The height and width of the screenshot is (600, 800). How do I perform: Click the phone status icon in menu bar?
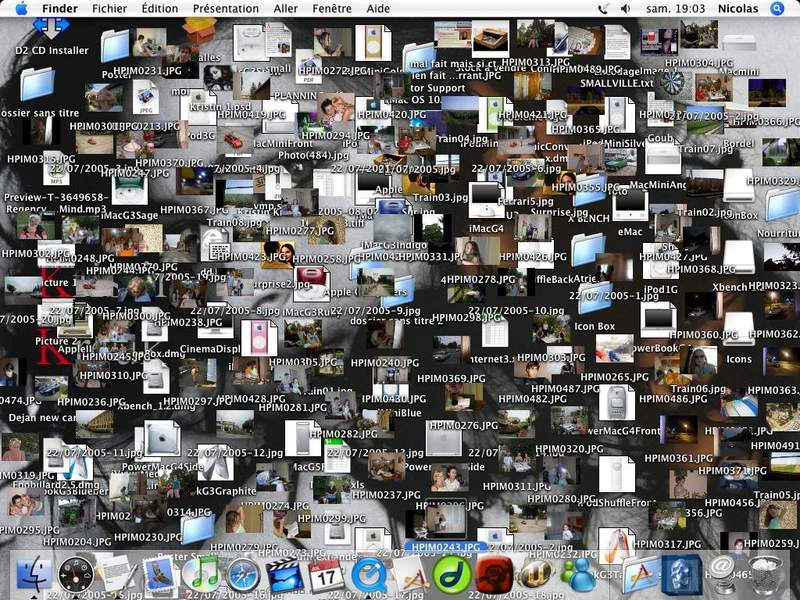603,9
